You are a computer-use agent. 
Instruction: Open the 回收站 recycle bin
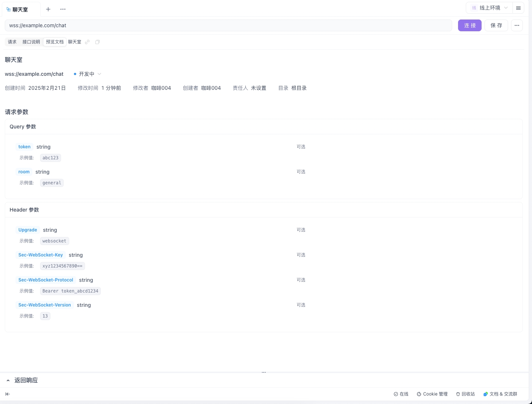[465, 394]
